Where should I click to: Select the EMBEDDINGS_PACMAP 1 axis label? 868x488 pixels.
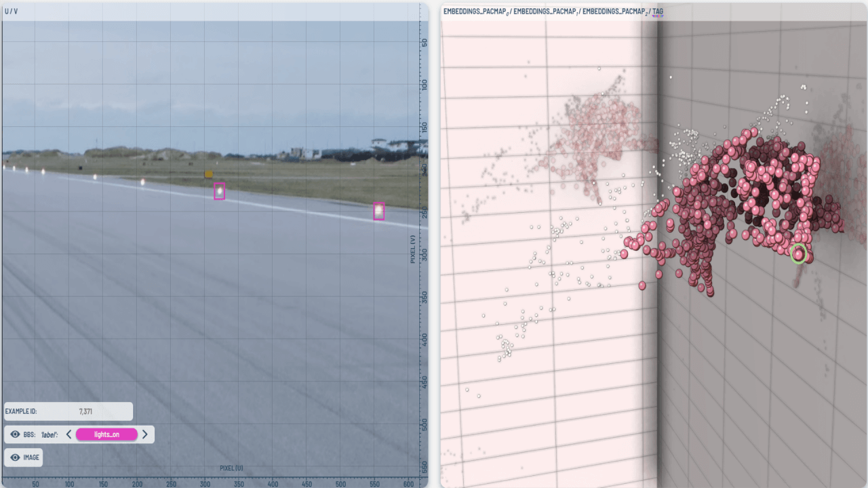coord(546,11)
